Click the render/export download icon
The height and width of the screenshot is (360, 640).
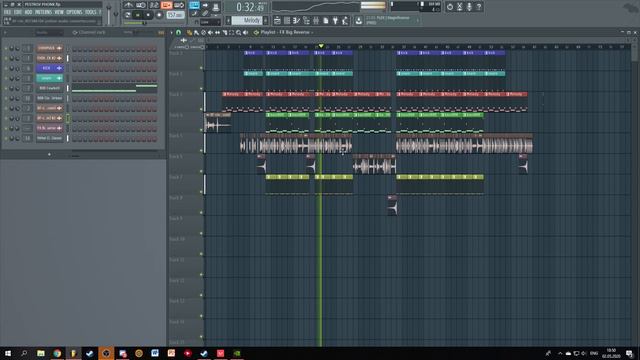(358, 20)
